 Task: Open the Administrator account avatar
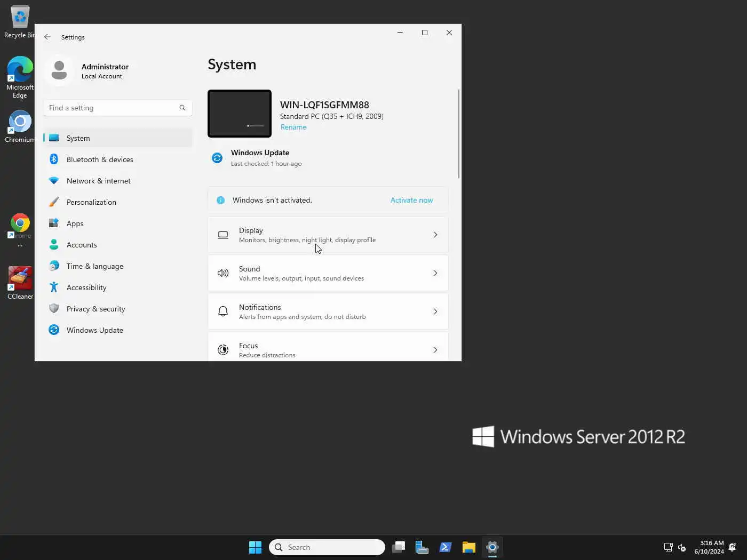59,70
